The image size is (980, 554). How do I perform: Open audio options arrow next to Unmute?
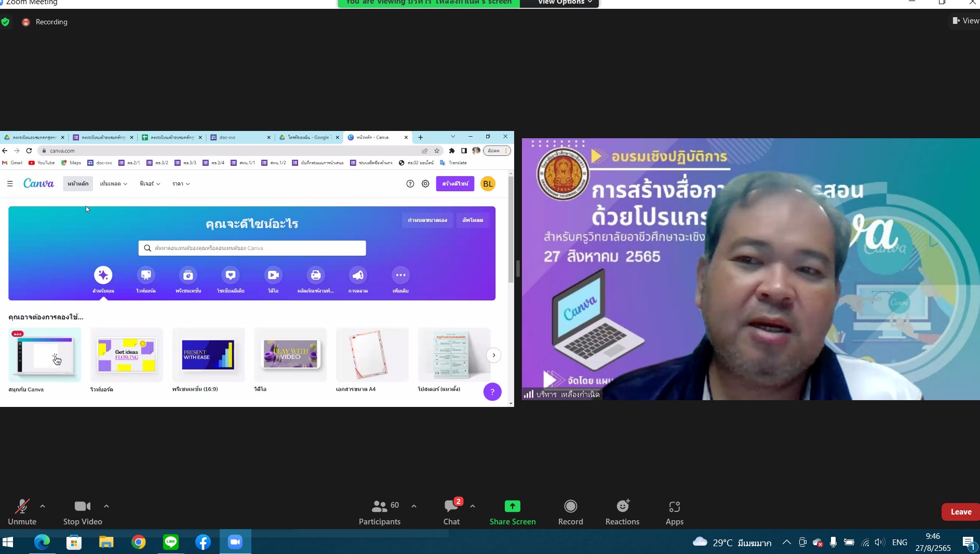pyautogui.click(x=43, y=506)
